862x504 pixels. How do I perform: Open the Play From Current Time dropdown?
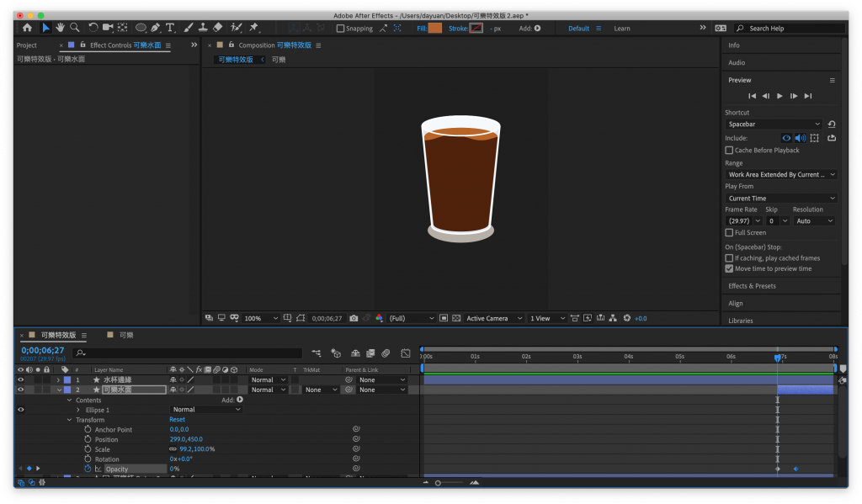[x=780, y=198]
